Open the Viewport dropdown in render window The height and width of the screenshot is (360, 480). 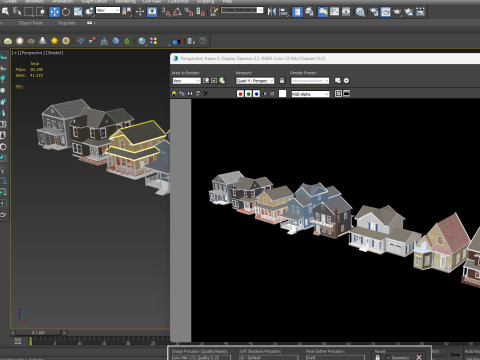(x=255, y=81)
